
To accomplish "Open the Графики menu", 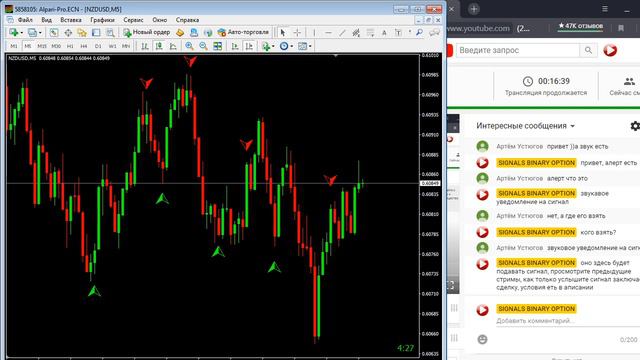I will 102,20.
